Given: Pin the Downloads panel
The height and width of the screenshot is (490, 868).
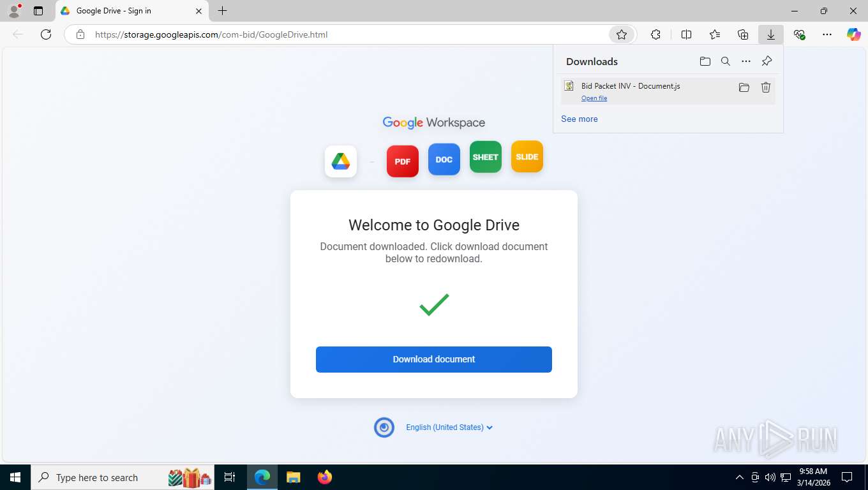Looking at the screenshot, I should [x=767, y=61].
